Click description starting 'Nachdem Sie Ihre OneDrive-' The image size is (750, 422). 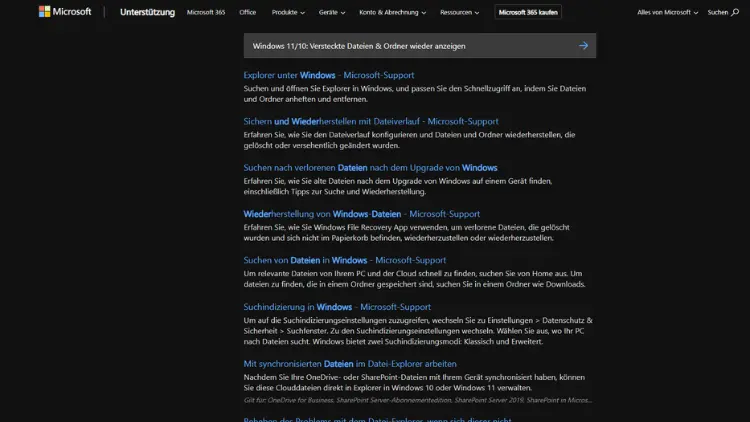[x=414, y=382]
